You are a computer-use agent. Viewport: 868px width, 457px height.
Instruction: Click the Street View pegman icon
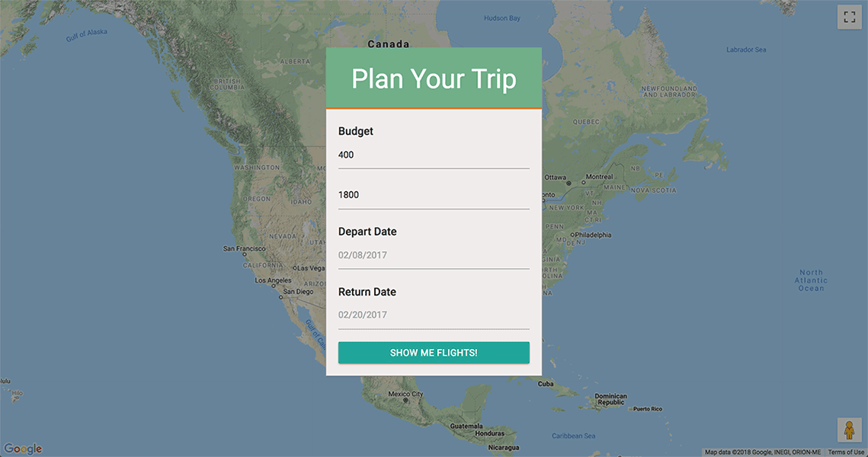(x=849, y=430)
